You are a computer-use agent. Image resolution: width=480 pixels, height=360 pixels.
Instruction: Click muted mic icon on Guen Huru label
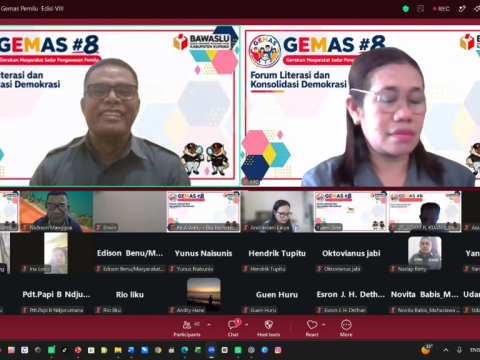point(246,310)
